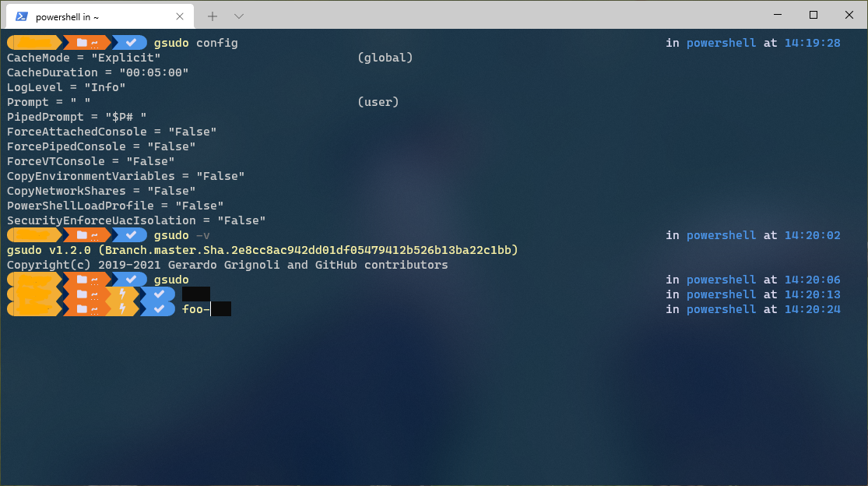Click the PowerShell icon on the tab

click(x=20, y=15)
